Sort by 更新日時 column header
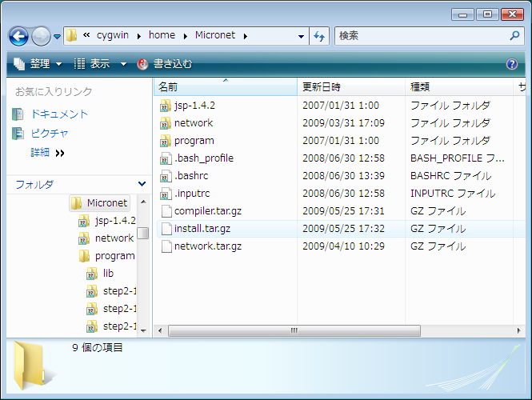Image resolution: width=532 pixels, height=400 pixels. (351, 87)
